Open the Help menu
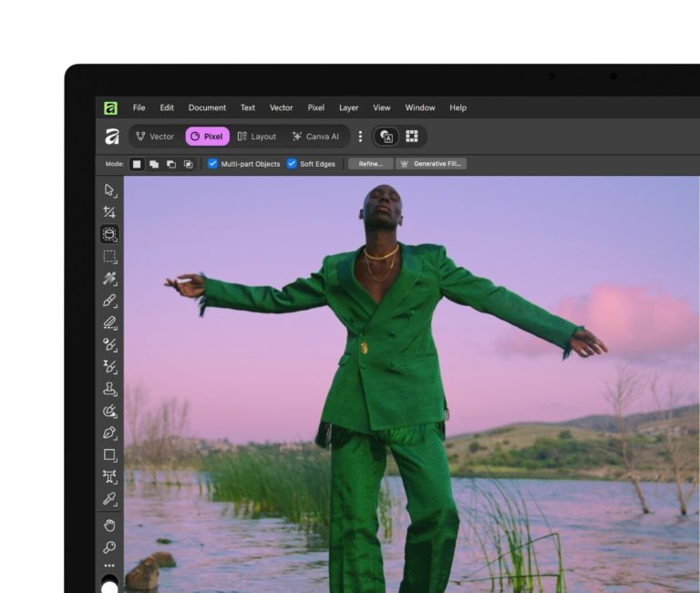This screenshot has width=700, height=593. coord(458,108)
